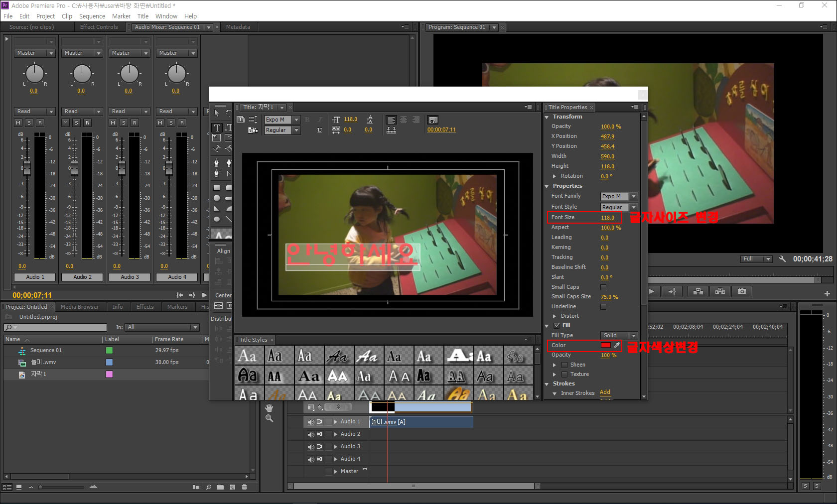Open Audio 1 Read automation dropdown
The image size is (837, 504).
point(35,112)
